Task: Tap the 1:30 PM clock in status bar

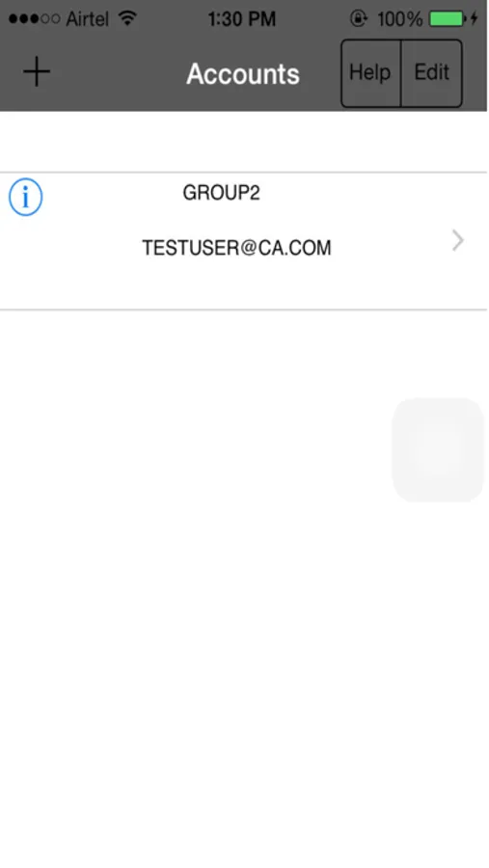Action: point(242,19)
